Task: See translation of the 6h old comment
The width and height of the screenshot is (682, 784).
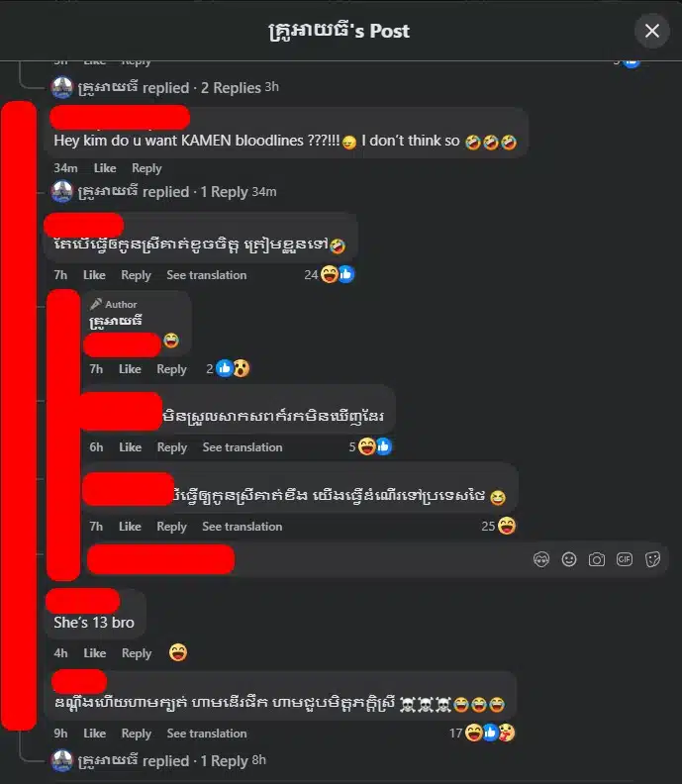Action: coord(243,447)
